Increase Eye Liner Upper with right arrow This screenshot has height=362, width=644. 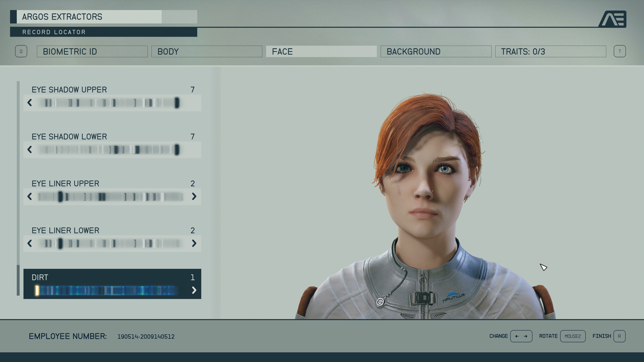click(x=194, y=196)
